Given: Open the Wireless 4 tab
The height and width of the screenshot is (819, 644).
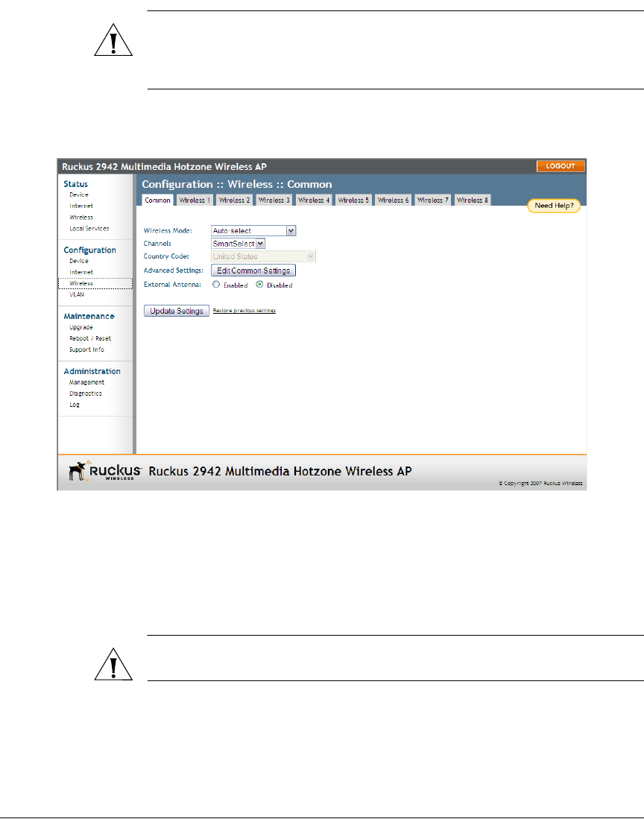Looking at the screenshot, I should click(313, 200).
